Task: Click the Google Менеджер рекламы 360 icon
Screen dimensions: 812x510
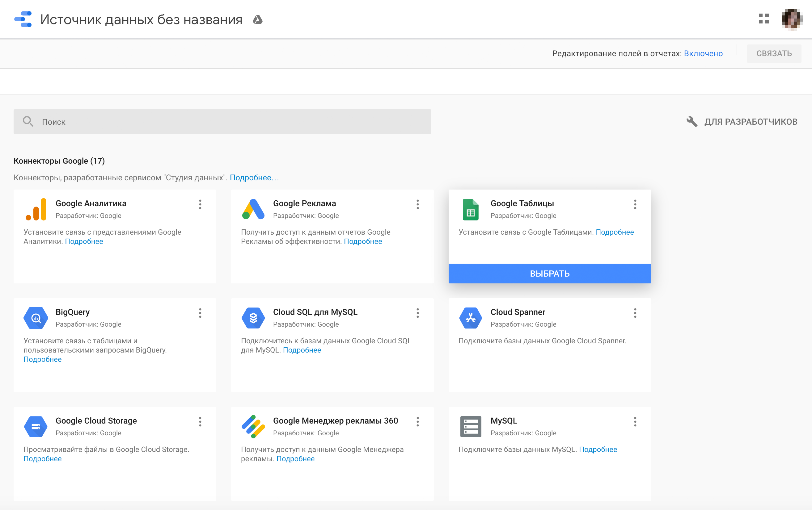Action: point(253,426)
